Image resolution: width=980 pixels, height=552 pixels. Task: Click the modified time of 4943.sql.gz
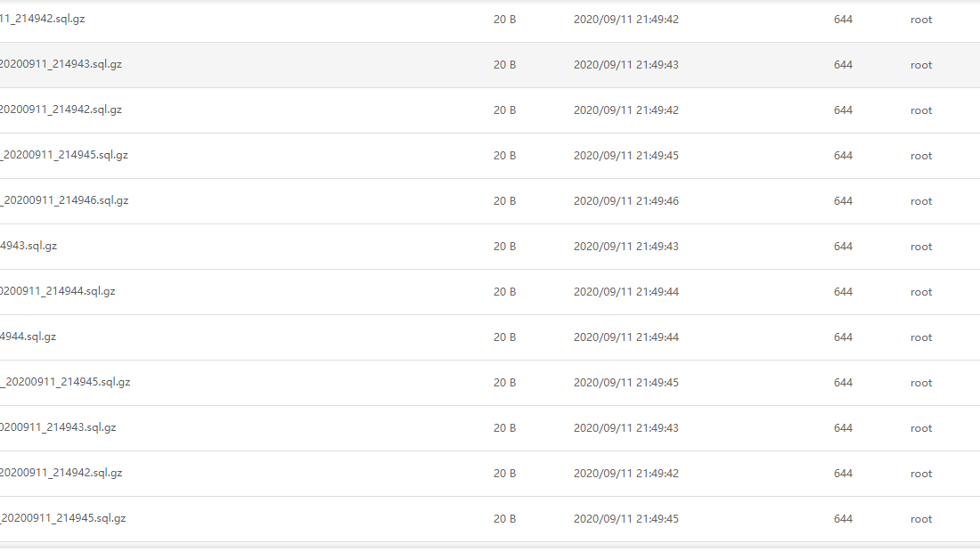click(x=625, y=247)
